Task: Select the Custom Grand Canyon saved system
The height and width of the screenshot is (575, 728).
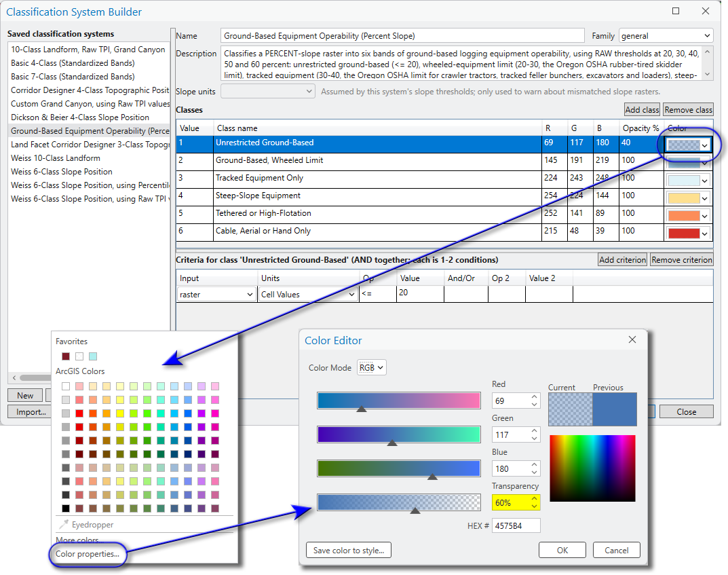Action: (89, 104)
